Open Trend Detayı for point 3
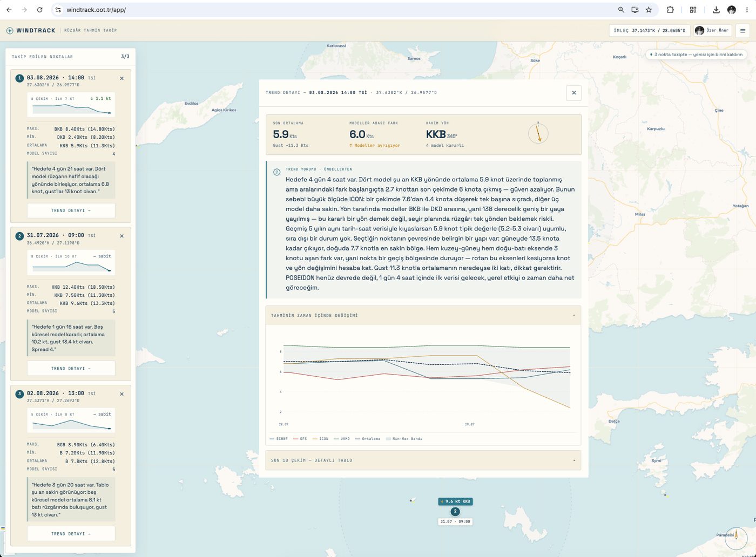Image resolution: width=756 pixels, height=557 pixels. point(71,534)
